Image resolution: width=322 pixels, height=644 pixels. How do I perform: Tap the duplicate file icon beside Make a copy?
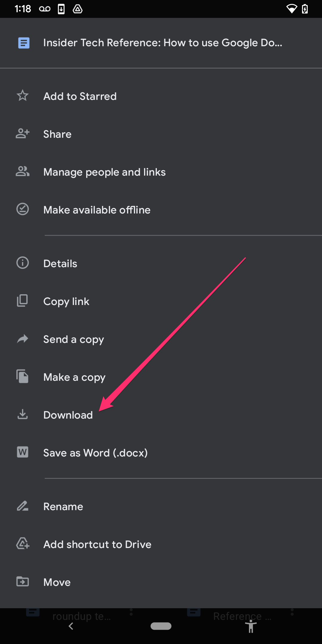[x=22, y=376]
